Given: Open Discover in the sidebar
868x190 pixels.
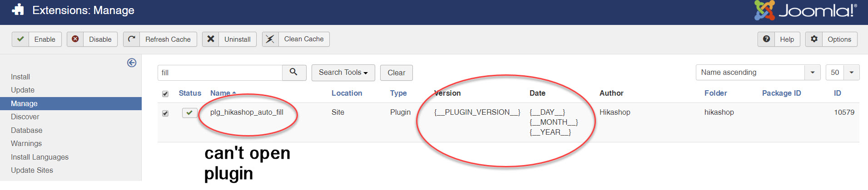Looking at the screenshot, I should coord(25,117).
